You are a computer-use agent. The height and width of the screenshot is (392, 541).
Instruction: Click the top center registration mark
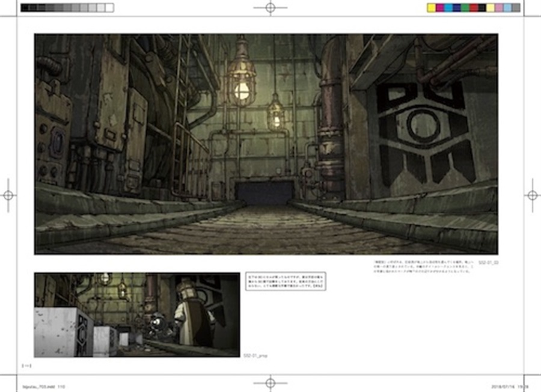[270, 8]
